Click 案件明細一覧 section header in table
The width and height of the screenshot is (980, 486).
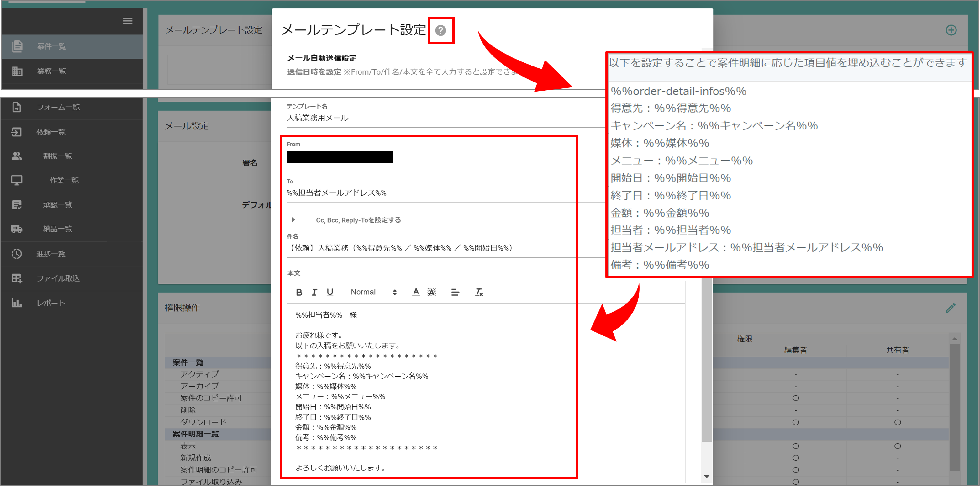point(196,434)
